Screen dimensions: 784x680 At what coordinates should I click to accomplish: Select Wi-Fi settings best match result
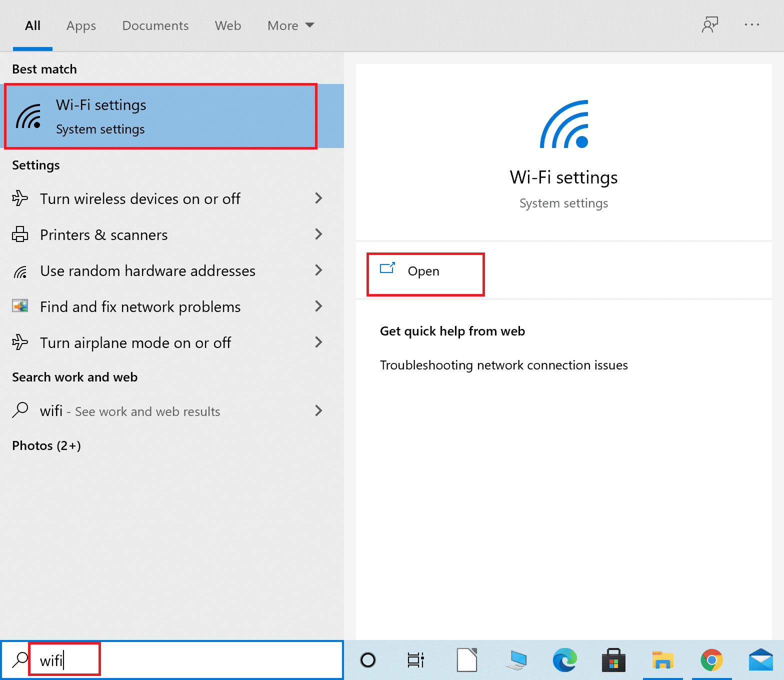pos(160,116)
